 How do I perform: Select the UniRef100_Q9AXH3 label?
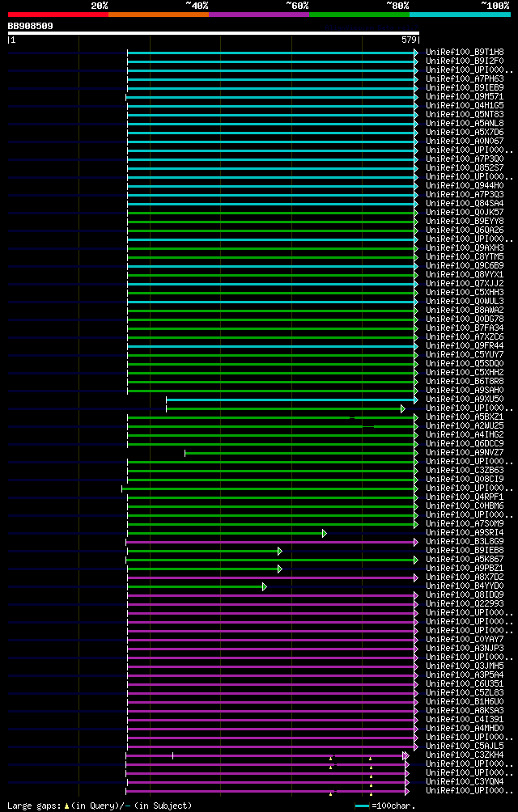coord(465,247)
